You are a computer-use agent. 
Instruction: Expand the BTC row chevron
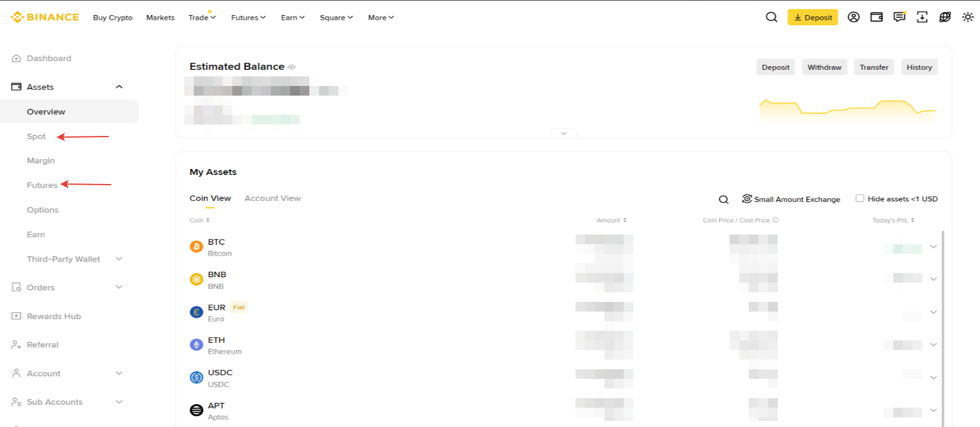[933, 247]
